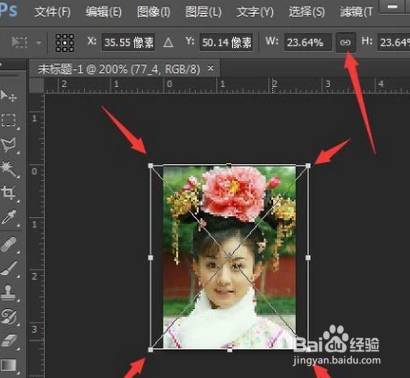Select the Move tool
The image size is (410, 378).
click(8, 96)
